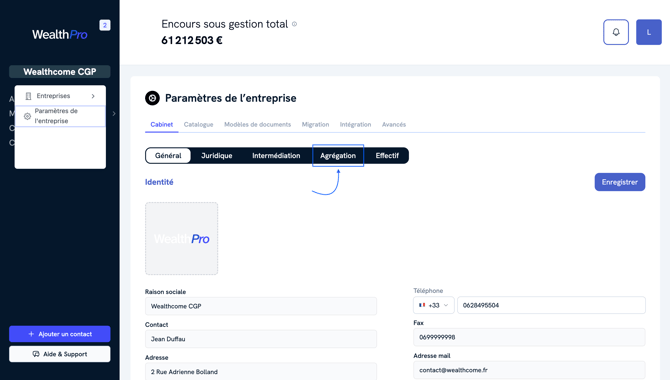Select the Juridique segment
This screenshot has height=380, width=670.
point(217,156)
